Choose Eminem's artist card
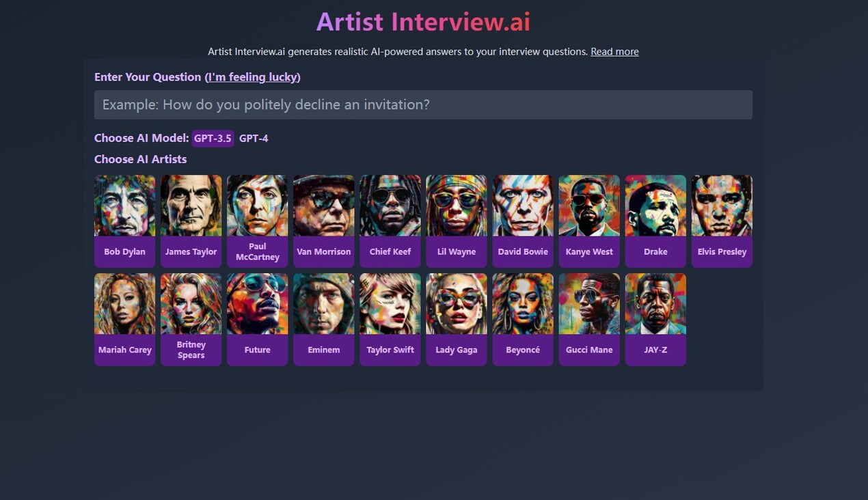 click(323, 303)
